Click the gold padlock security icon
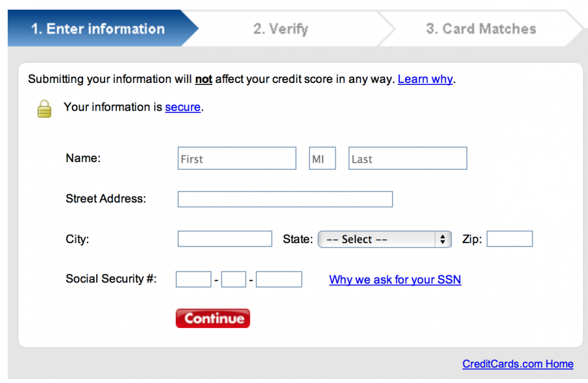This screenshot has width=588, height=383. (44, 108)
